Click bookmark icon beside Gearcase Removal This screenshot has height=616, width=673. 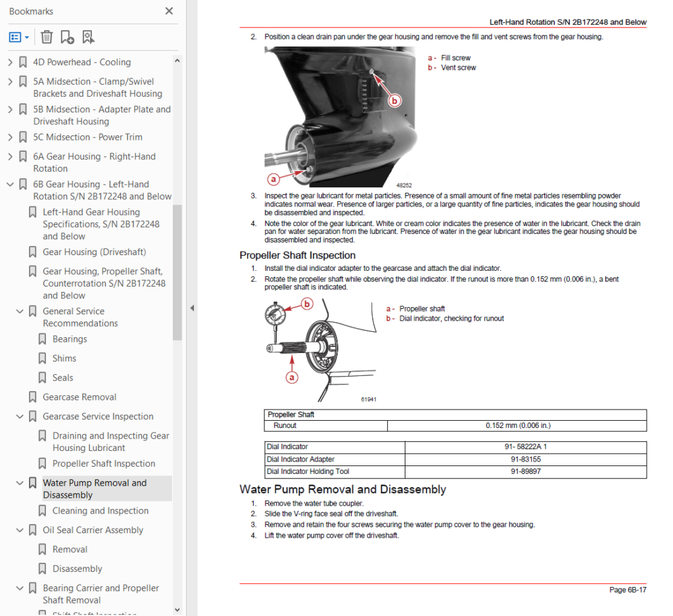[33, 397]
